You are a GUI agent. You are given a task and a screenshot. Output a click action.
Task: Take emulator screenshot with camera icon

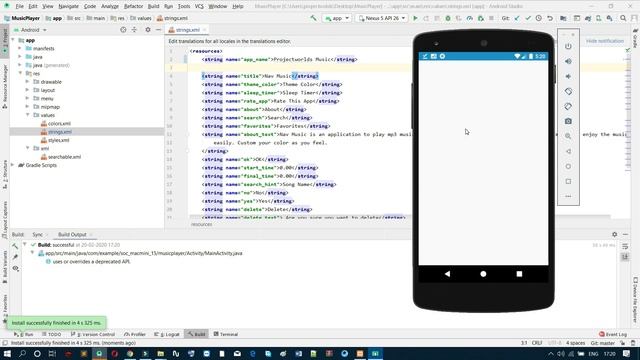568,121
